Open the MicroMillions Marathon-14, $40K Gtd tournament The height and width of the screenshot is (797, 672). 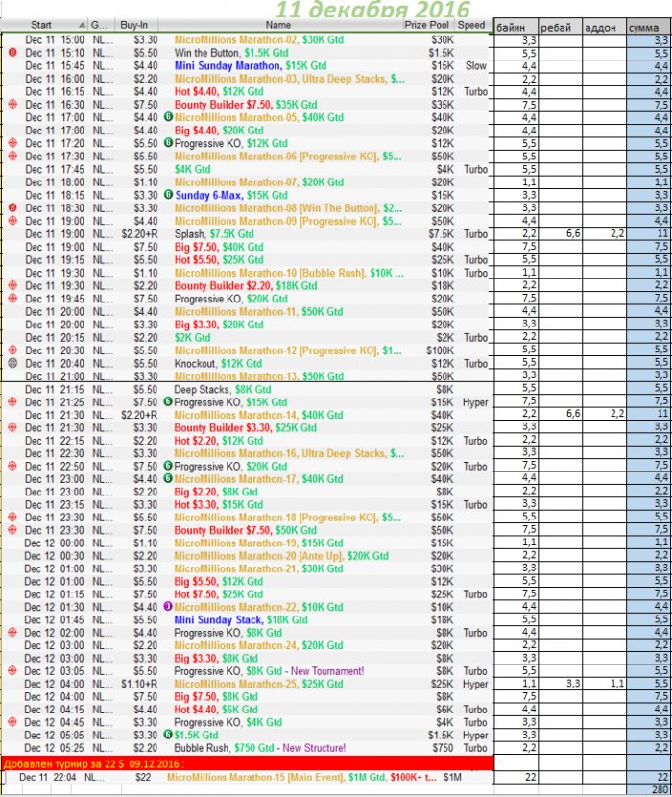258,415
